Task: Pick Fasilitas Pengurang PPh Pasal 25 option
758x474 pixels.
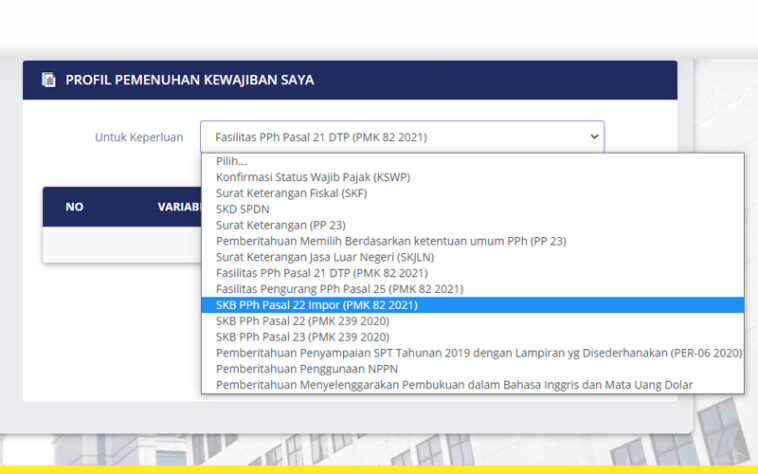Action: click(x=473, y=289)
